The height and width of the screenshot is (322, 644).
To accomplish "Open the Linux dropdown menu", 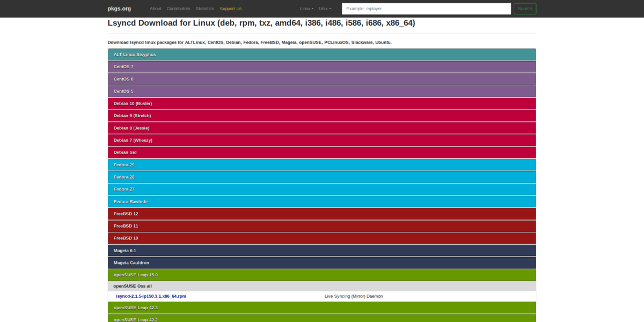I will coord(306,9).
